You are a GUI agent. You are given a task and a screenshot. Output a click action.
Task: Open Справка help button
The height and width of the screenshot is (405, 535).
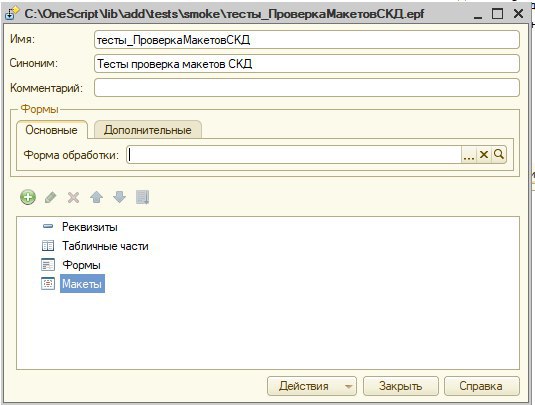(x=481, y=386)
